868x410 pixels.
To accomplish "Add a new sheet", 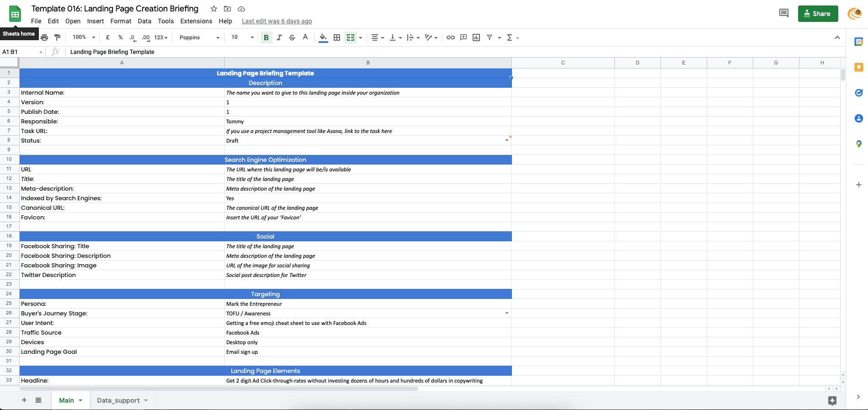I will (24, 400).
